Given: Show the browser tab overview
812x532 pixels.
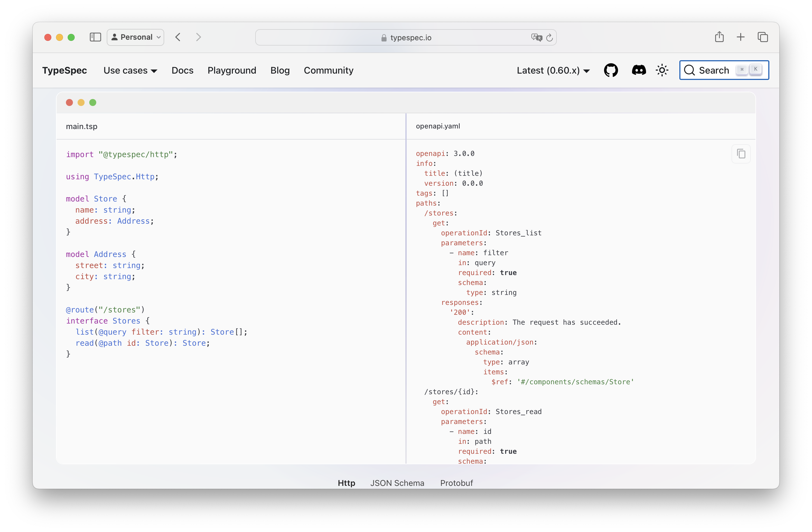Looking at the screenshot, I should (x=763, y=37).
